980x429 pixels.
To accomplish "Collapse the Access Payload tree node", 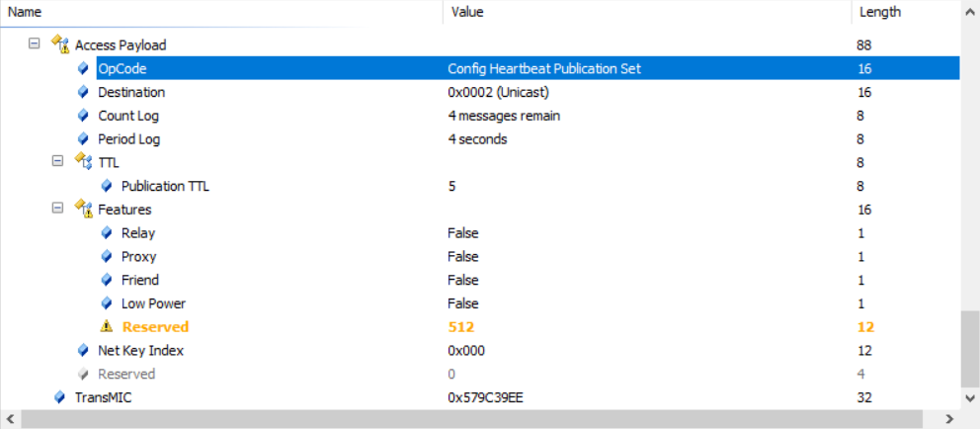I will pos(35,44).
